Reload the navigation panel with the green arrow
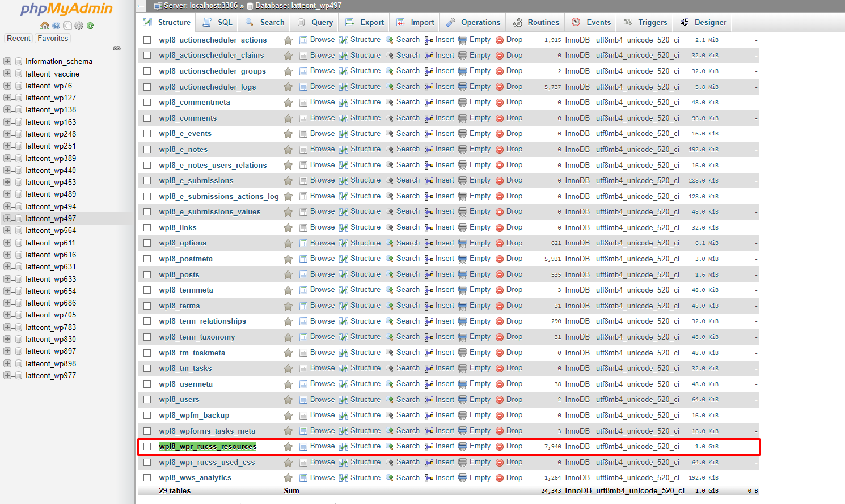 (x=90, y=26)
